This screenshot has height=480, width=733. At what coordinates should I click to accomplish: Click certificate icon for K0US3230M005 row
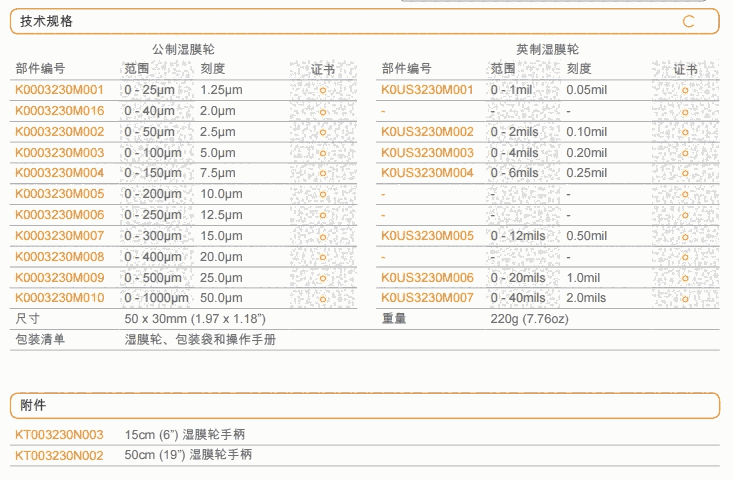pos(685,236)
